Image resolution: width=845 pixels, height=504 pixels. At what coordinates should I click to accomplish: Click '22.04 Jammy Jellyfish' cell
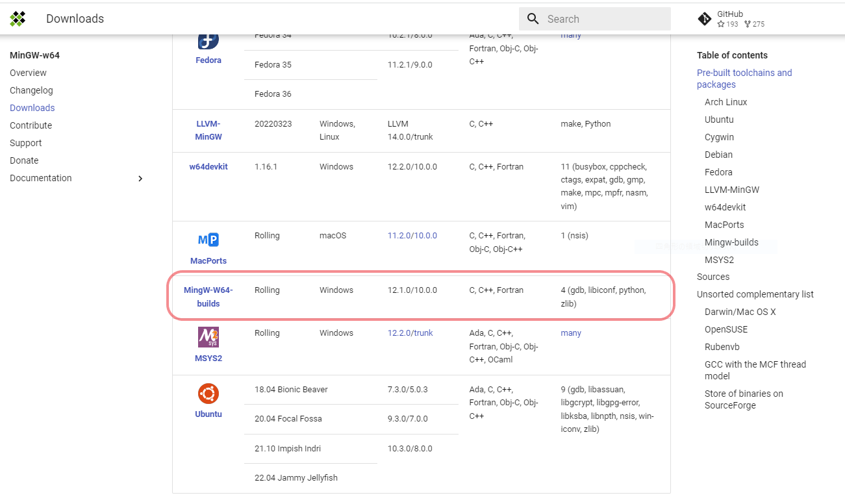[296, 478]
